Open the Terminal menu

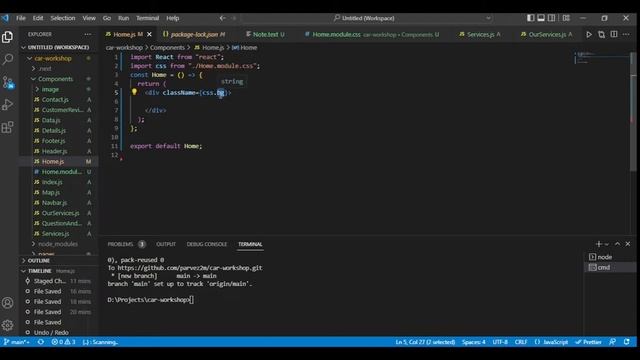[x=147, y=18]
